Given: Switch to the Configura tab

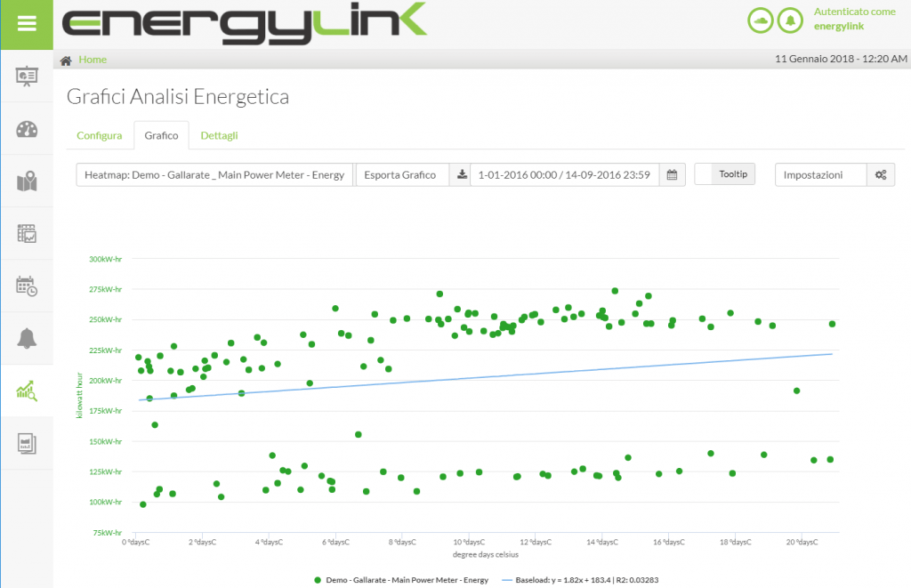Looking at the screenshot, I should 99,135.
